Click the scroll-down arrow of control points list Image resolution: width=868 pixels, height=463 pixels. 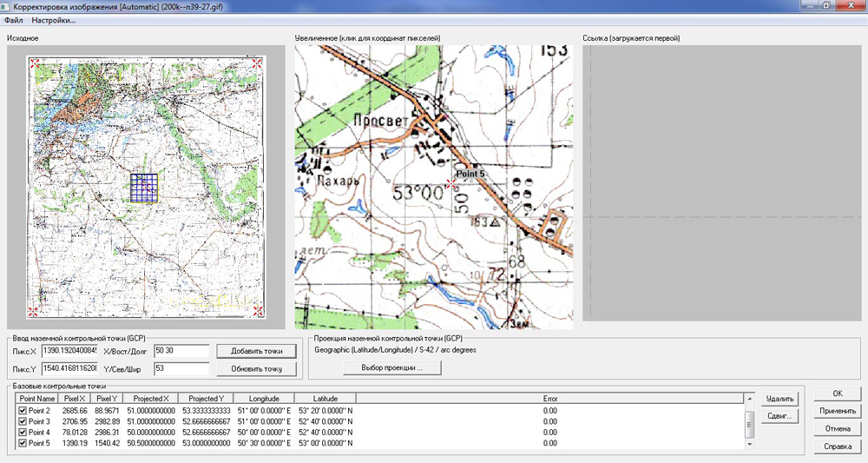click(750, 444)
